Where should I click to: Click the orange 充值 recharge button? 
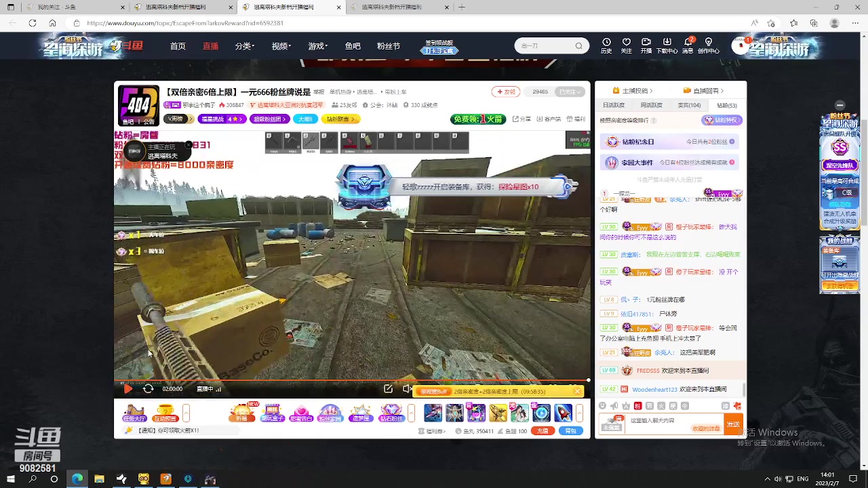coord(542,431)
